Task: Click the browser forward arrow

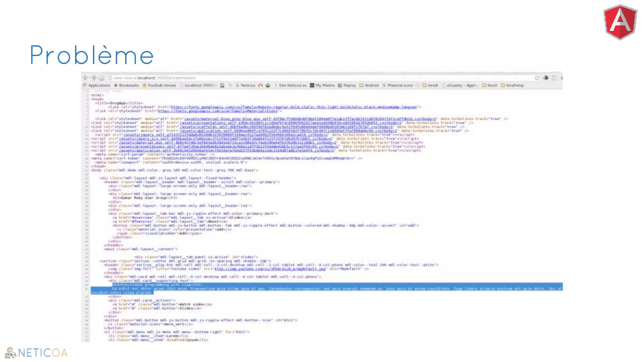Action: point(94,78)
